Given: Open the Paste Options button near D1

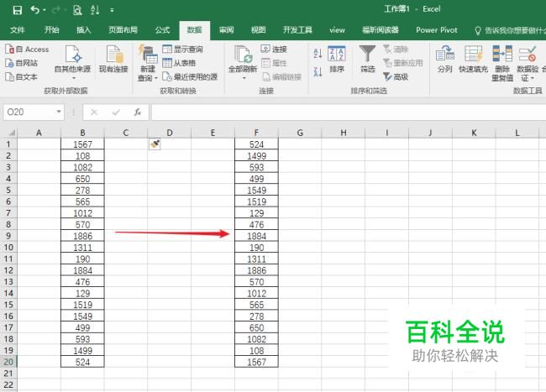Looking at the screenshot, I should (155, 144).
